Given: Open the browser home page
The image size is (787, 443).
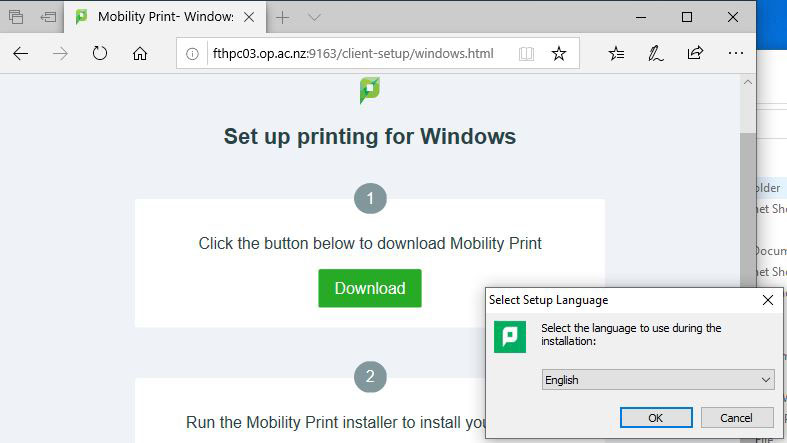Looking at the screenshot, I should [140, 53].
